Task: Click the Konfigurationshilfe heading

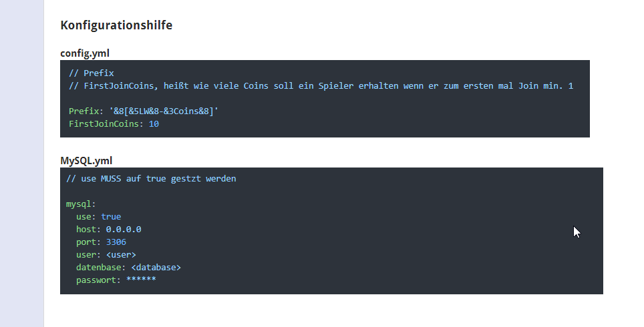Action: (x=116, y=25)
